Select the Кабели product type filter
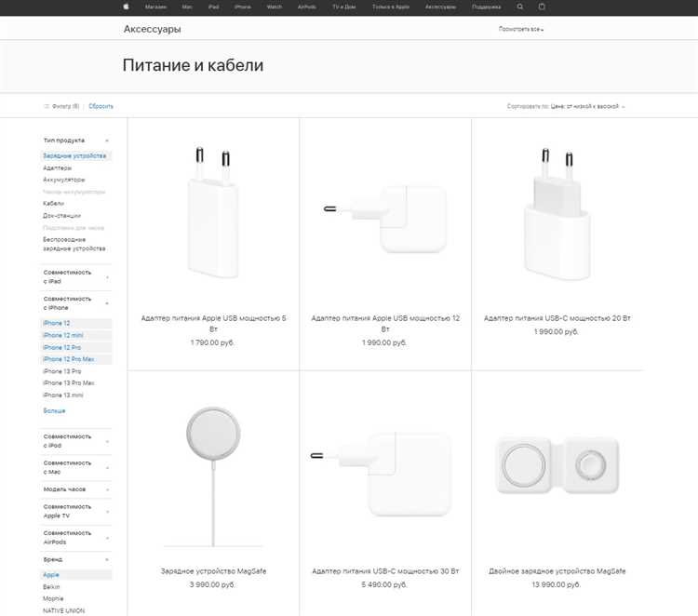Viewport: 698px width, 616px height. [53, 204]
